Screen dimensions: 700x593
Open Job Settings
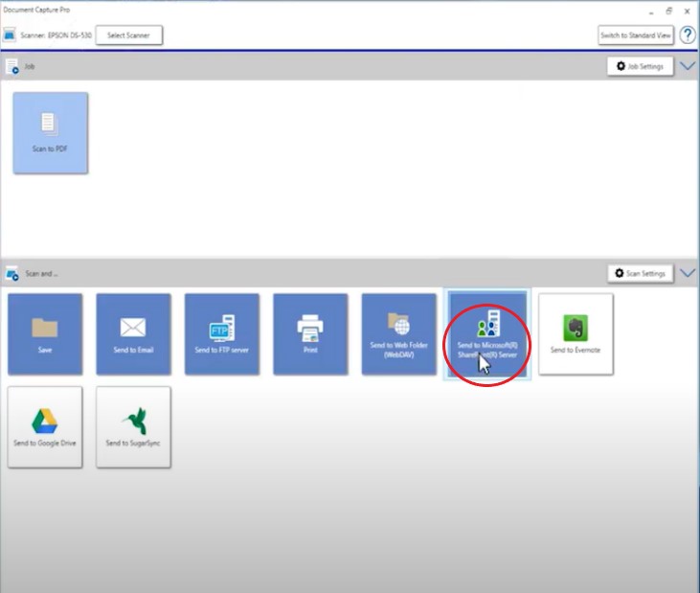pyautogui.click(x=641, y=66)
